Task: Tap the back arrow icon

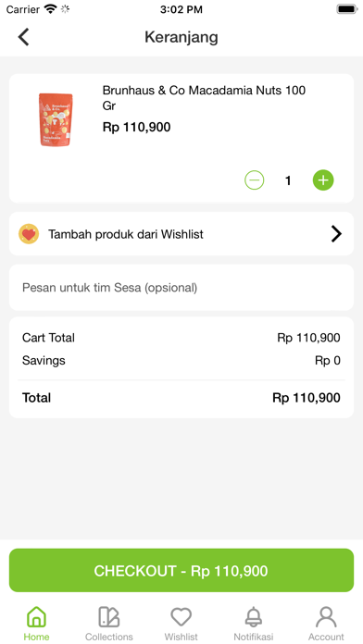Action: coord(23,37)
